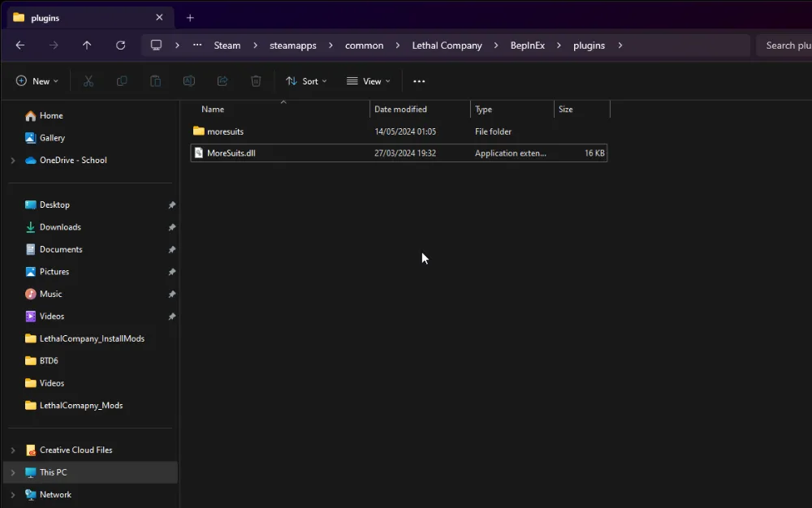Navigate to Lethal Company in the breadcrumb
Image resolution: width=812 pixels, height=508 pixels.
(x=447, y=45)
